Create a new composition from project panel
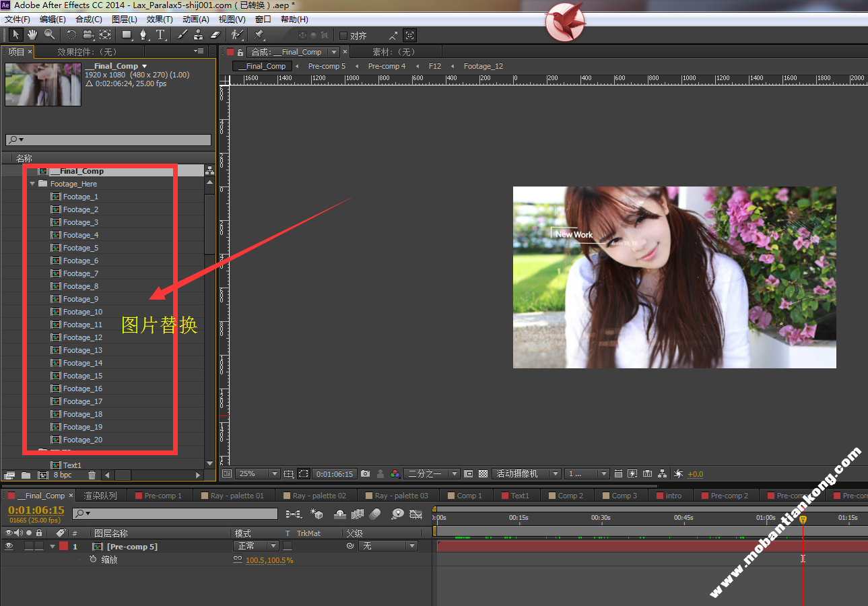Viewport: 868px width, 606px height. (42, 475)
